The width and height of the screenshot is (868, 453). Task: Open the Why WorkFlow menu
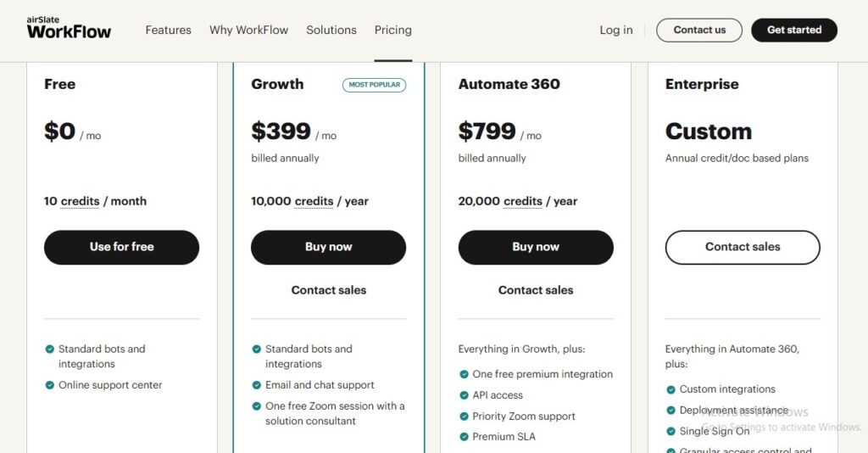pyautogui.click(x=248, y=30)
